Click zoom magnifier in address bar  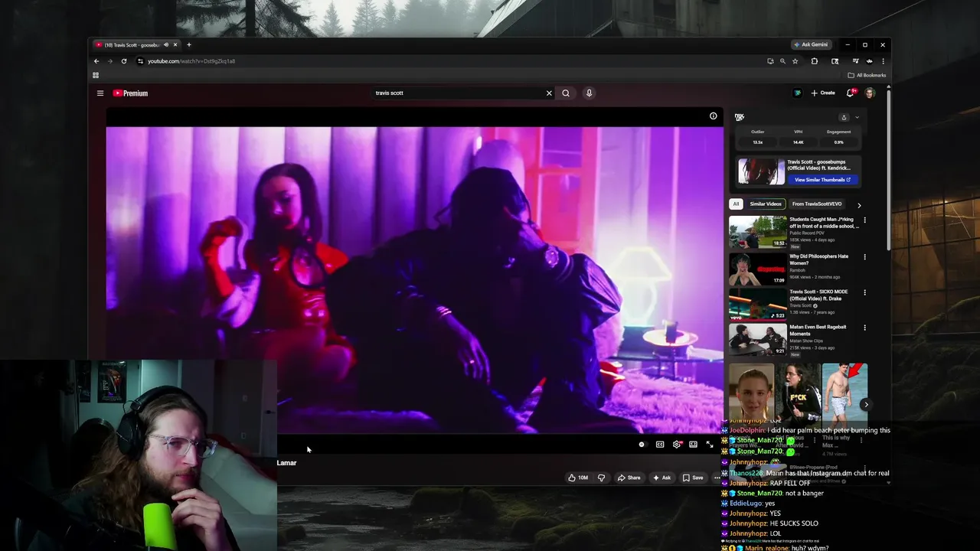click(782, 61)
